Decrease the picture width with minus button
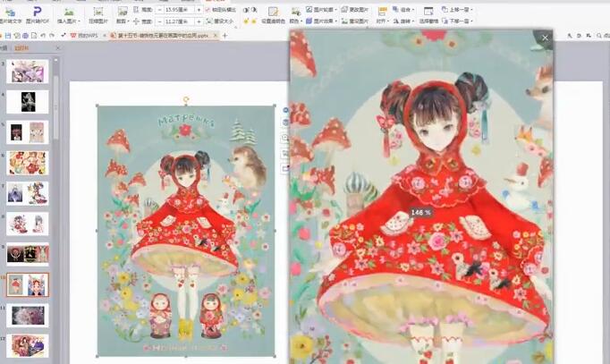The image size is (610, 364). click(x=159, y=21)
